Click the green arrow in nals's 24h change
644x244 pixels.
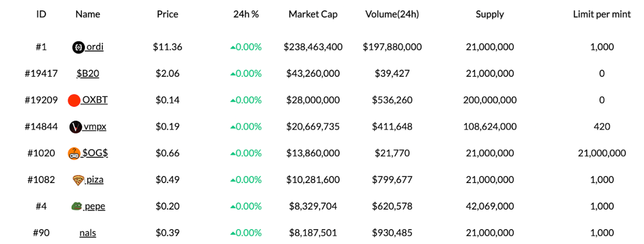[233, 233]
